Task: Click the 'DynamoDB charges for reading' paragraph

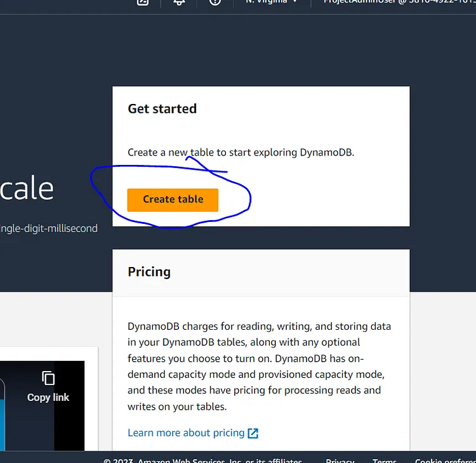Action: click(x=259, y=366)
